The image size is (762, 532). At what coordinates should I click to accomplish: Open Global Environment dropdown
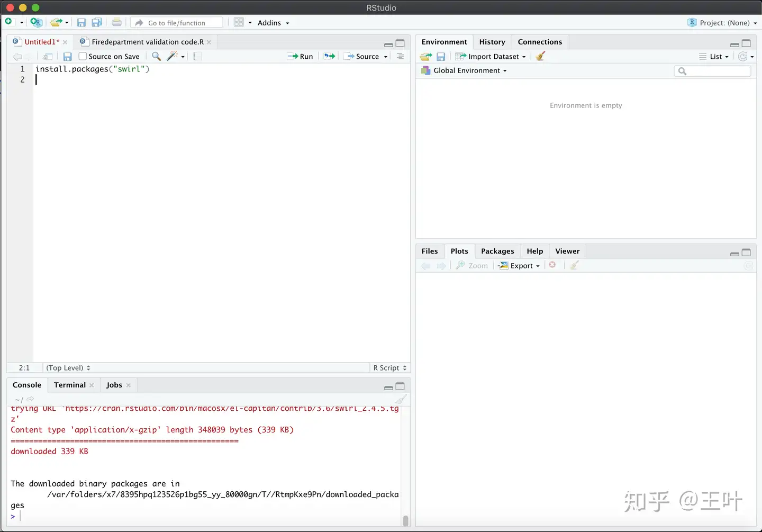click(x=464, y=70)
